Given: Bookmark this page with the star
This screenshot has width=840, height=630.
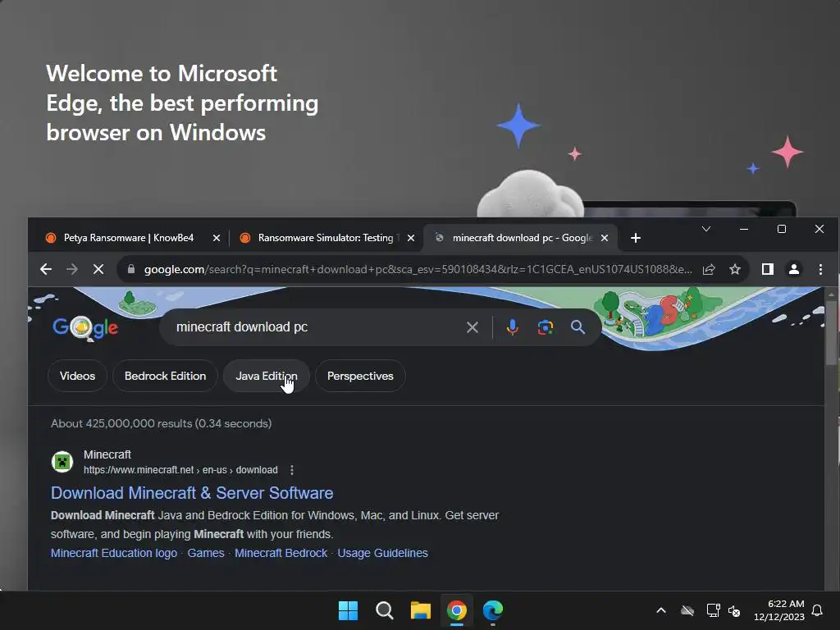Looking at the screenshot, I should 735,269.
